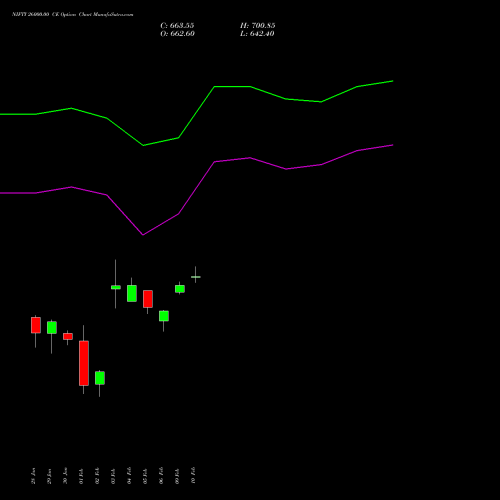
Task: Select the 09 Feb date label
Action: 177,476
